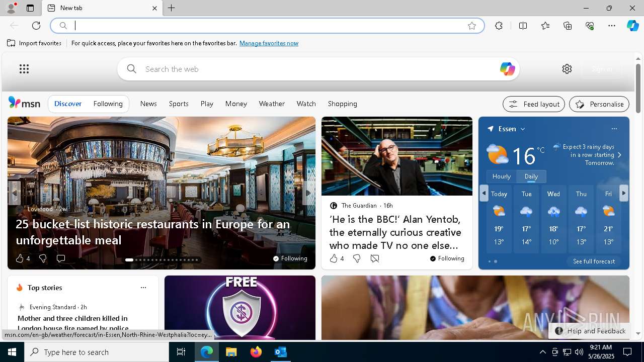Viewport: 644px width, 362px height.
Task: Open Microsoft Edge in taskbar
Action: tap(207, 352)
